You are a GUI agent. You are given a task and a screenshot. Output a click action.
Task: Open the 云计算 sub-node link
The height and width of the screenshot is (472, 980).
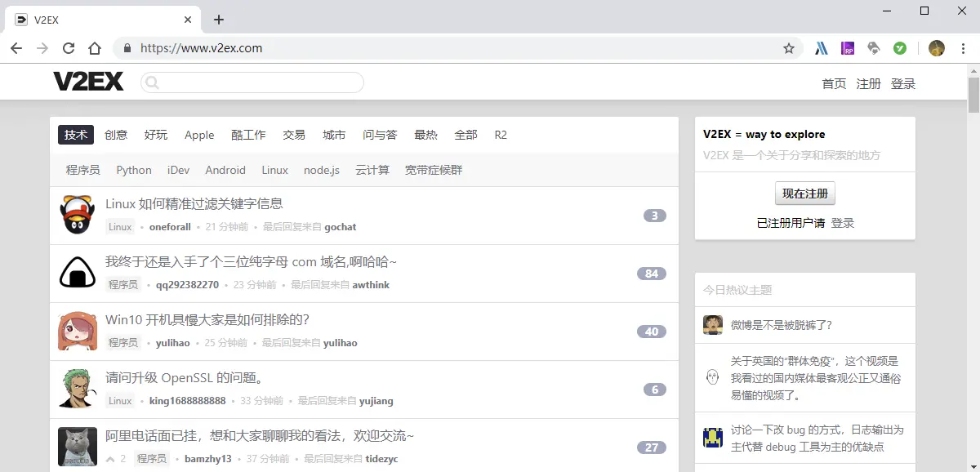(x=372, y=170)
